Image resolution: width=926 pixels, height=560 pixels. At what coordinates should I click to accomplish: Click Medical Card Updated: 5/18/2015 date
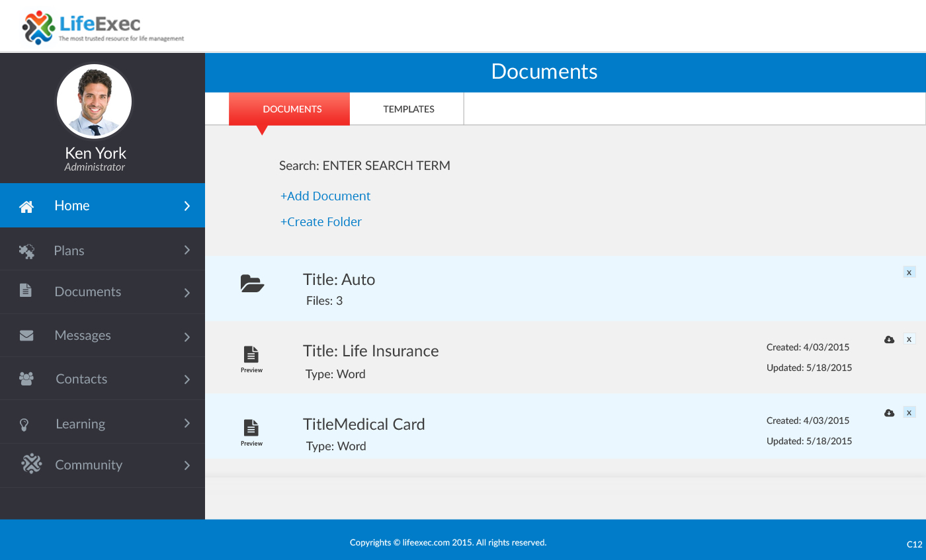pos(810,441)
